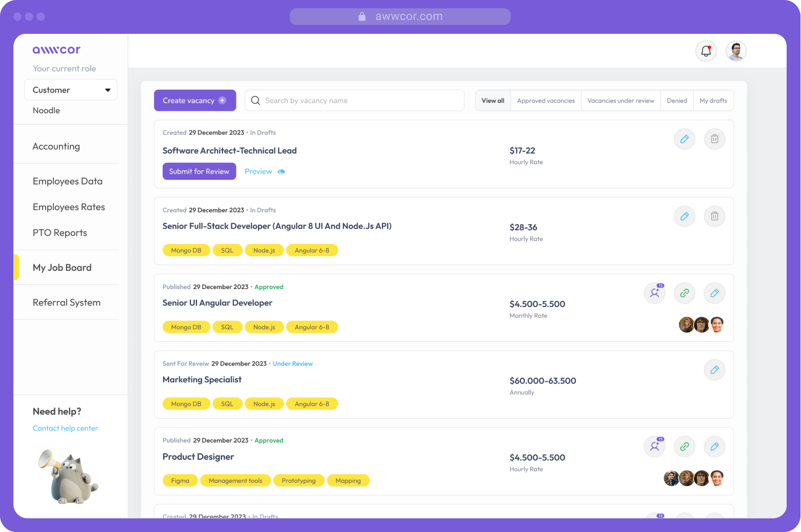View candidates for Senior UI Angular Developer
801x532 pixels.
tap(654, 293)
